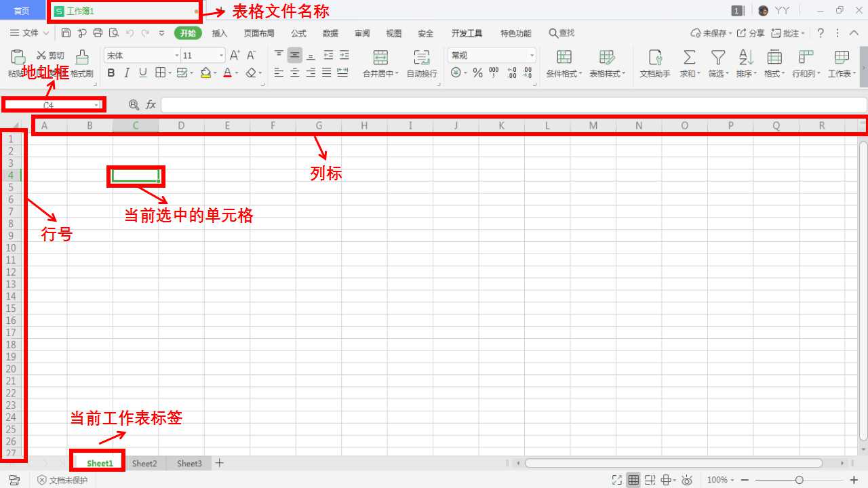This screenshot has width=868, height=488.
Task: Click the Undo arrow
Action: (130, 33)
